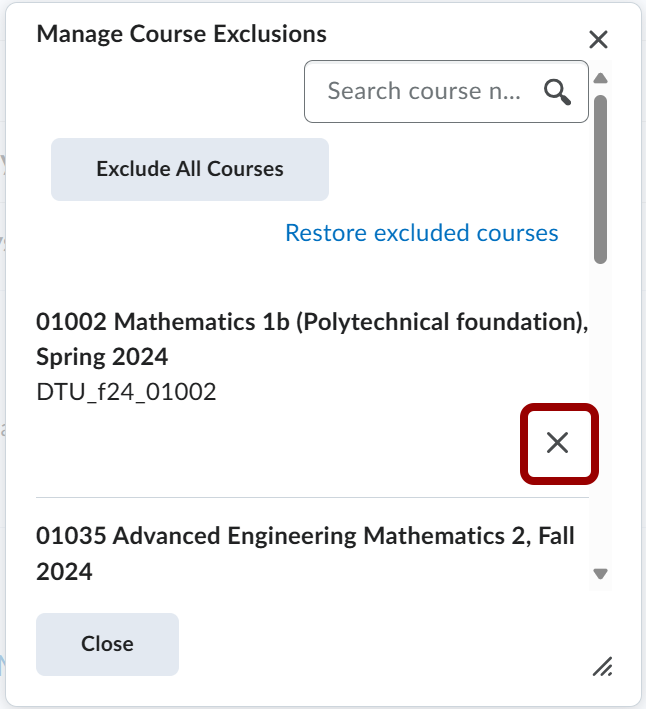The image size is (646, 709).
Task: Click the DTU_f24_01002 course code
Action: pos(126,392)
